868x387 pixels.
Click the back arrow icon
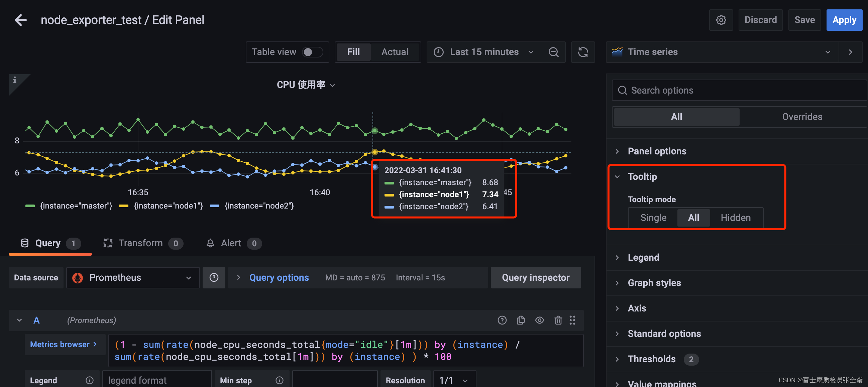tap(20, 20)
